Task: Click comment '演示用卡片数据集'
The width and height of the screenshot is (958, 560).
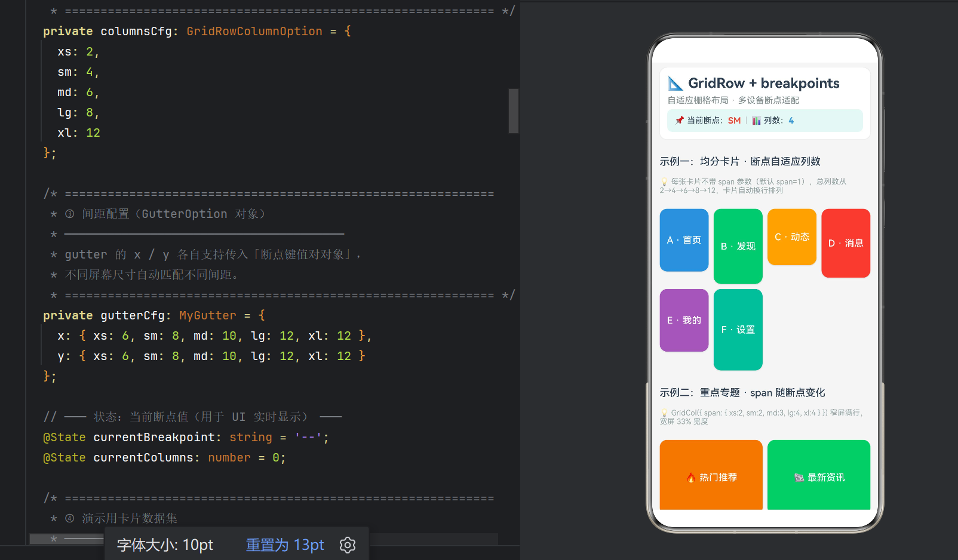Action: pos(130,518)
